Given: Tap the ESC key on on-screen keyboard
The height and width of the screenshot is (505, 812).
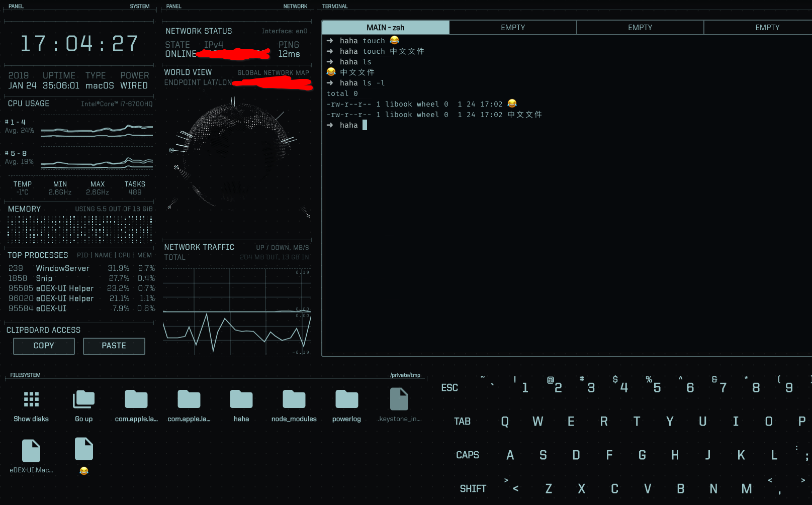Looking at the screenshot, I should [449, 387].
